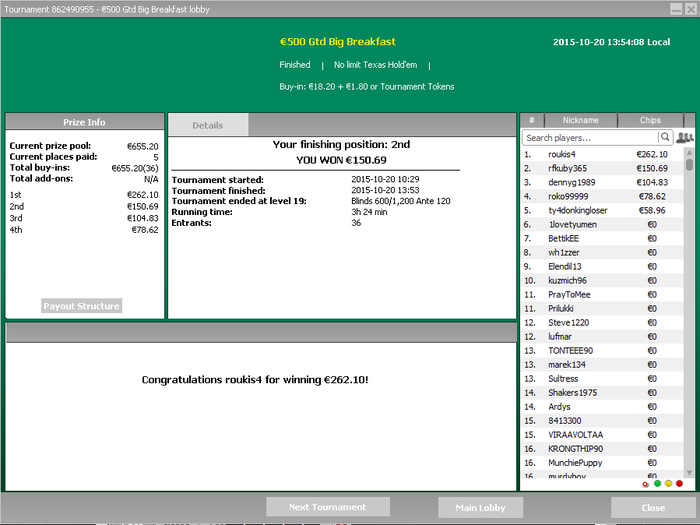
Task: Go to Next Tournament
Action: point(327,507)
